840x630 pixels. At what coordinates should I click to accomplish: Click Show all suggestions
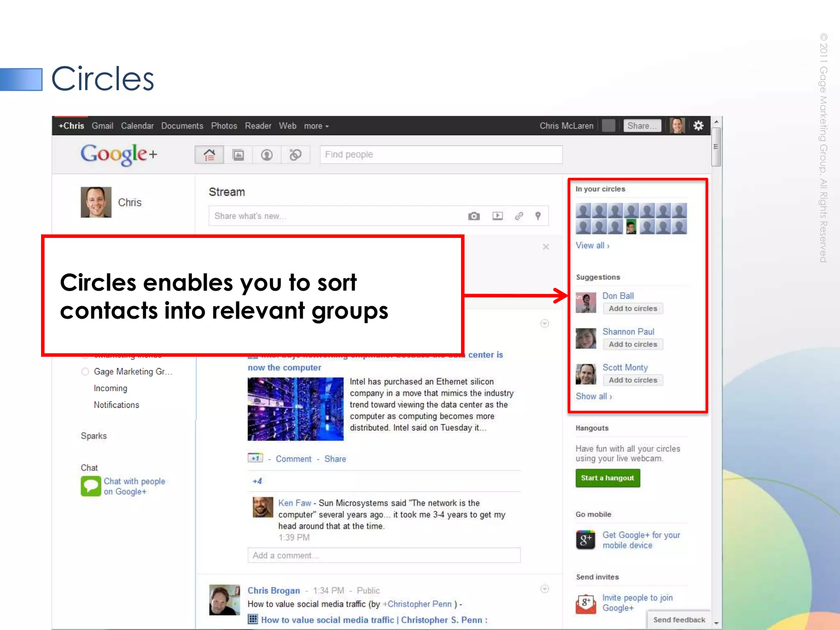pos(593,396)
